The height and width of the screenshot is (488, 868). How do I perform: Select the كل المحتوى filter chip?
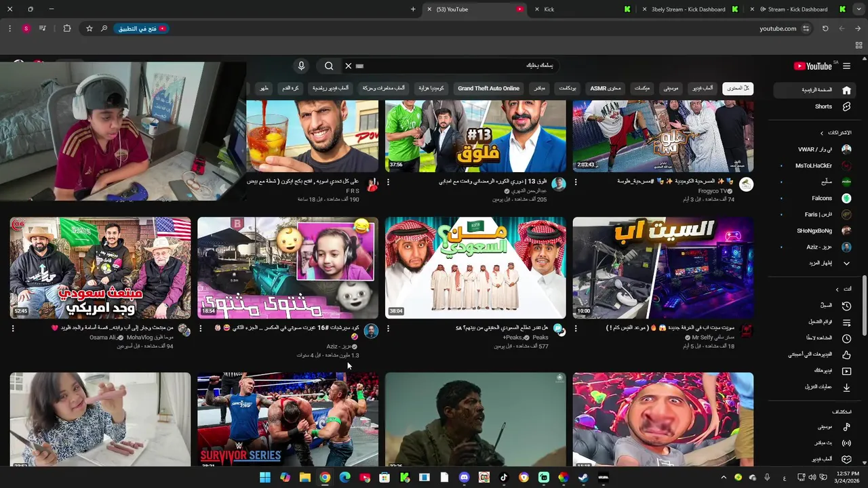(x=738, y=88)
